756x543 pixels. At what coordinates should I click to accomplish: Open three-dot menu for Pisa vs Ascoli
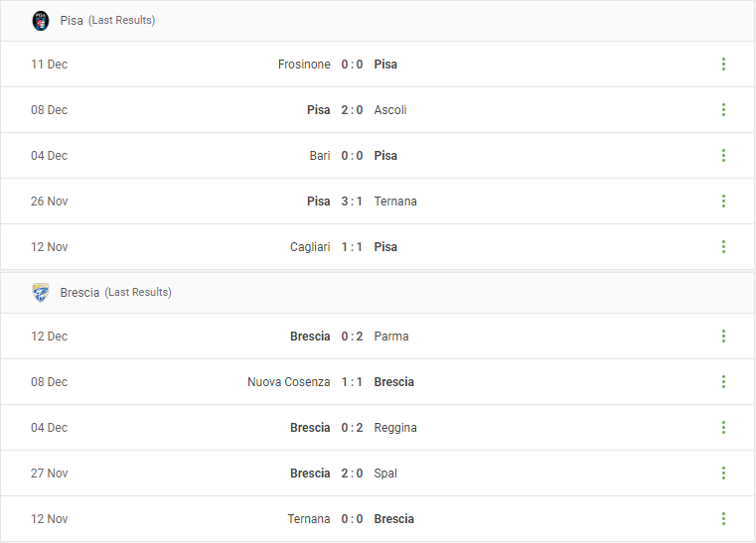click(723, 110)
